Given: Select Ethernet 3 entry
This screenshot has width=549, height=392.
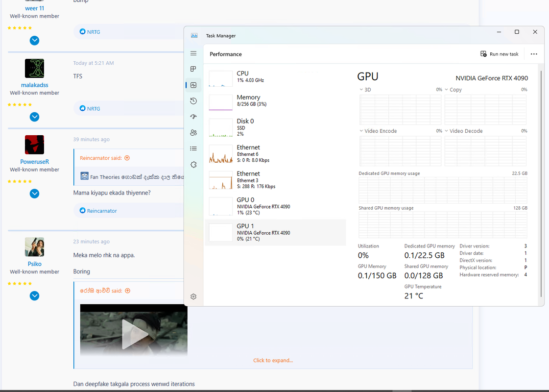Looking at the screenshot, I should (x=276, y=180).
